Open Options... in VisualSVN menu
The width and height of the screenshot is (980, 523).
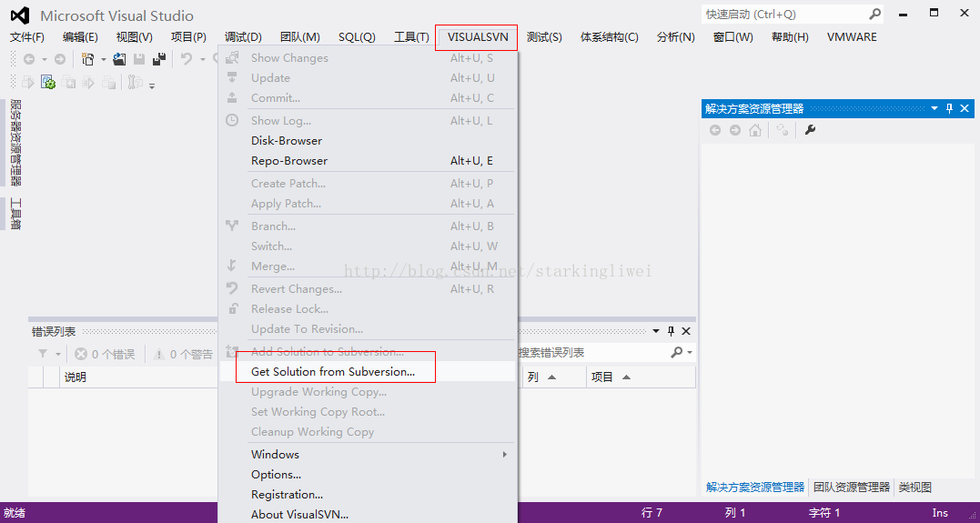point(368,474)
